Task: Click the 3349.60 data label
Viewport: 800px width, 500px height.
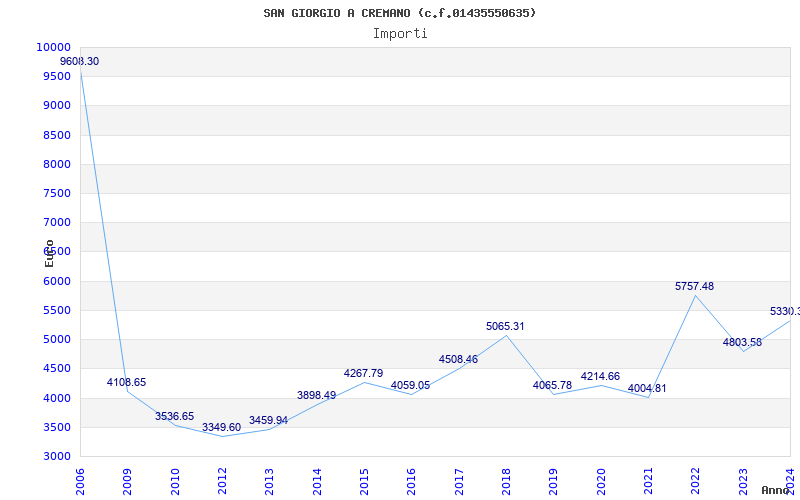Action: click(221, 427)
